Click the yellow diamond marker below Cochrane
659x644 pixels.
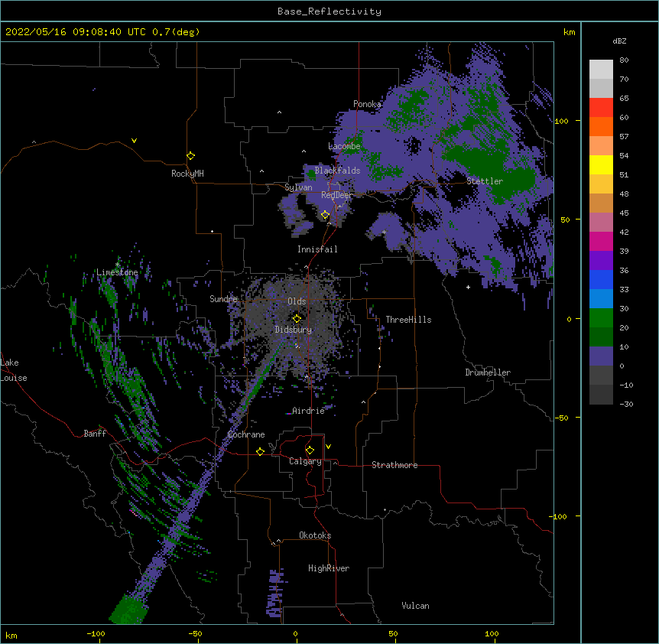(260, 451)
